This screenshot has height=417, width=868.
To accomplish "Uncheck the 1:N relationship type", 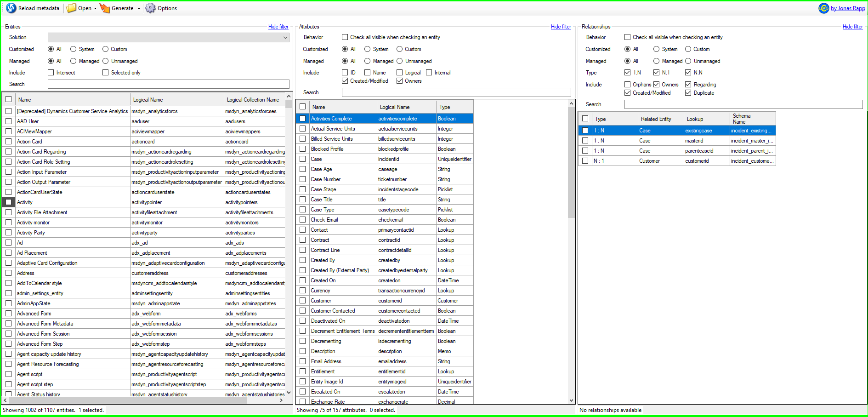I will pyautogui.click(x=628, y=73).
